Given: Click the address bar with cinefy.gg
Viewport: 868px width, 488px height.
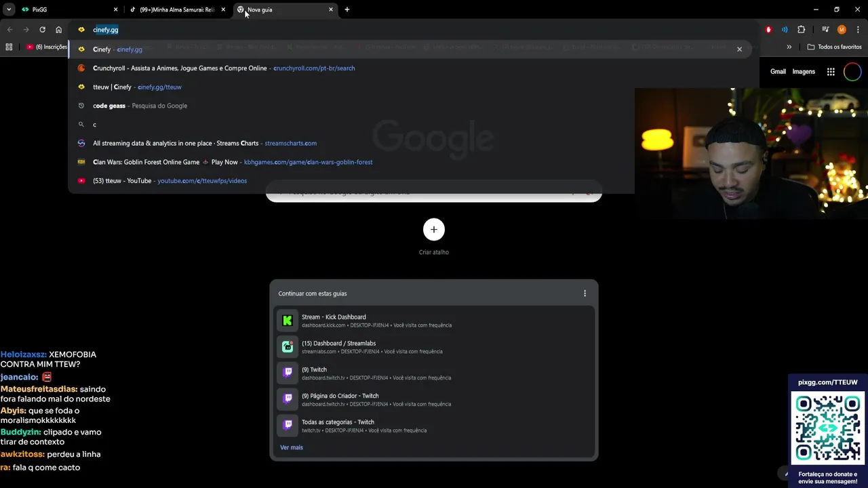Looking at the screenshot, I should tap(414, 30).
